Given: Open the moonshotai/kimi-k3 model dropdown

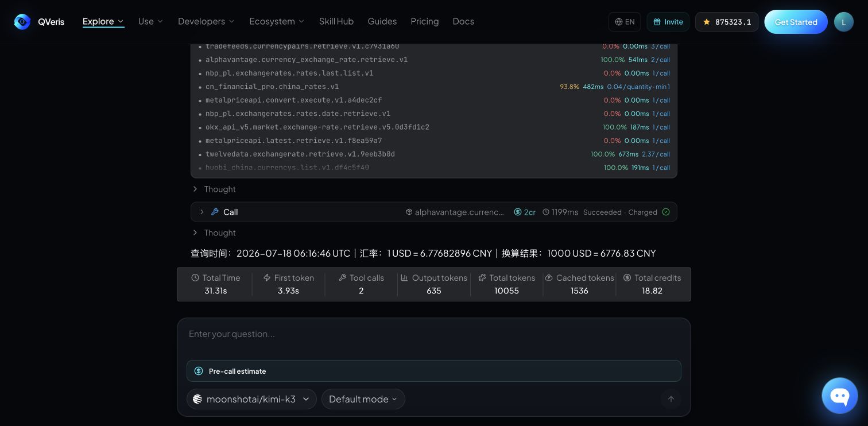Looking at the screenshot, I should click(251, 399).
